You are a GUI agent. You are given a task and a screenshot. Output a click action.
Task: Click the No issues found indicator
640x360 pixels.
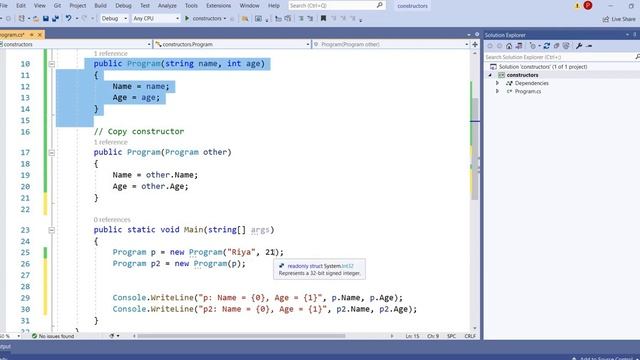pos(53,336)
